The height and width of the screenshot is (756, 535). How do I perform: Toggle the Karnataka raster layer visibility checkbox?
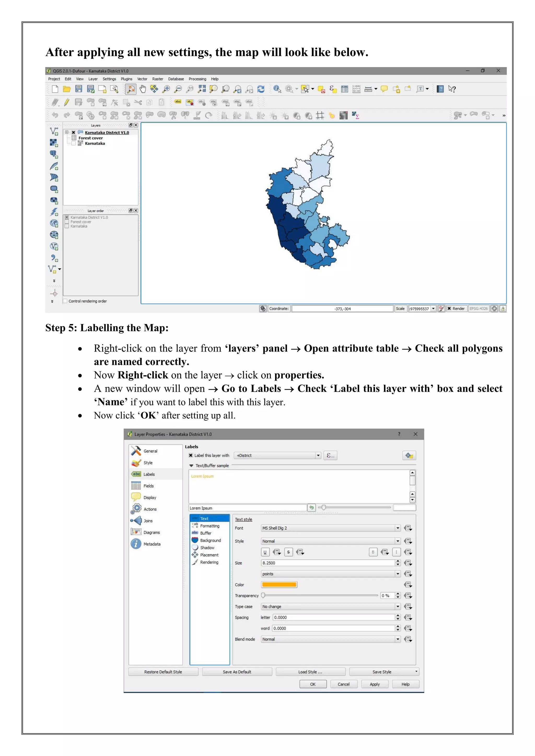tap(73, 143)
